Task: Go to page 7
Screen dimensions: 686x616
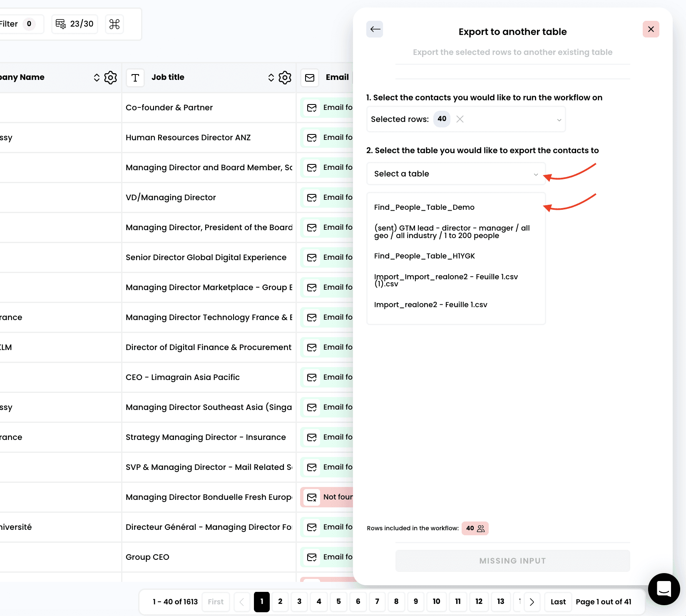Action: point(377,602)
